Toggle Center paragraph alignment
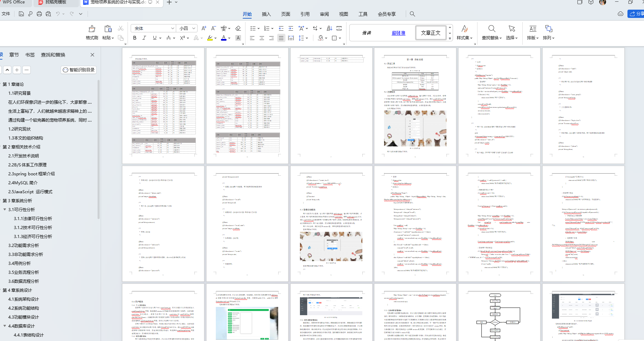This screenshot has width=644, height=341. pyautogui.click(x=262, y=38)
